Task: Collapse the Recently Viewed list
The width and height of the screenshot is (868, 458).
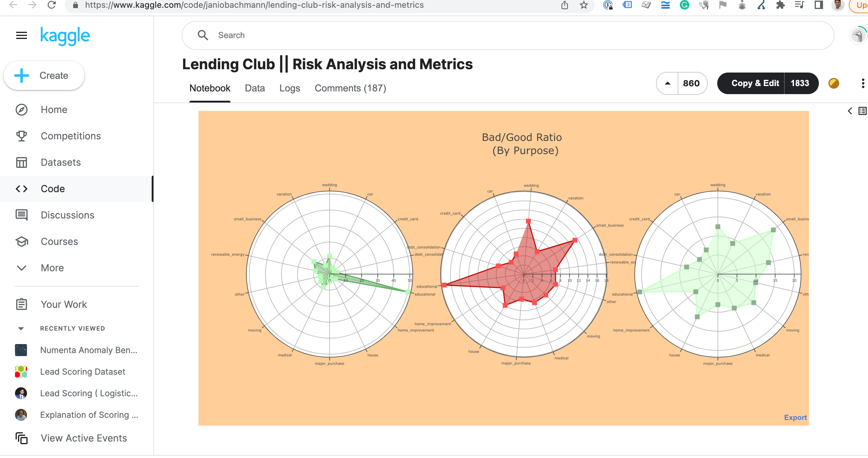Action: click(x=21, y=329)
